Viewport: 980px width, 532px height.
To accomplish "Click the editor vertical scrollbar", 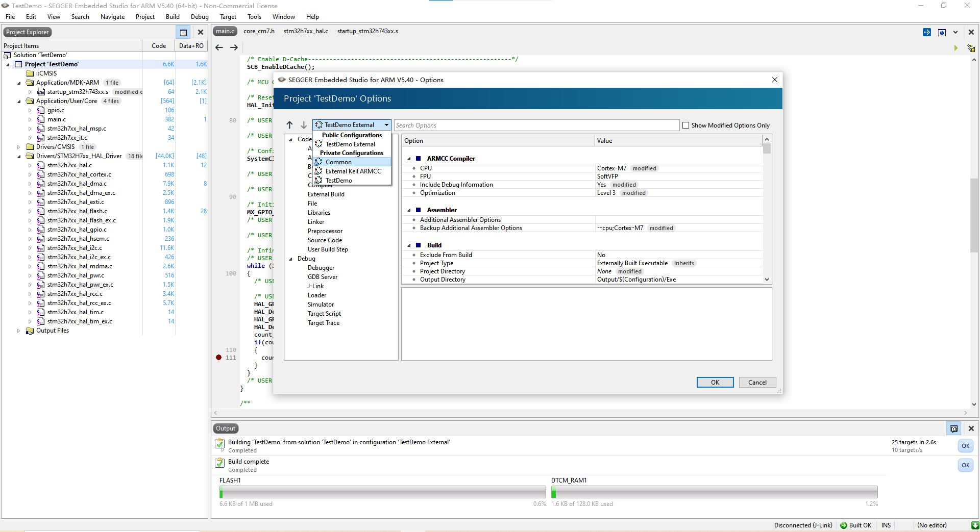I will [x=974, y=231].
